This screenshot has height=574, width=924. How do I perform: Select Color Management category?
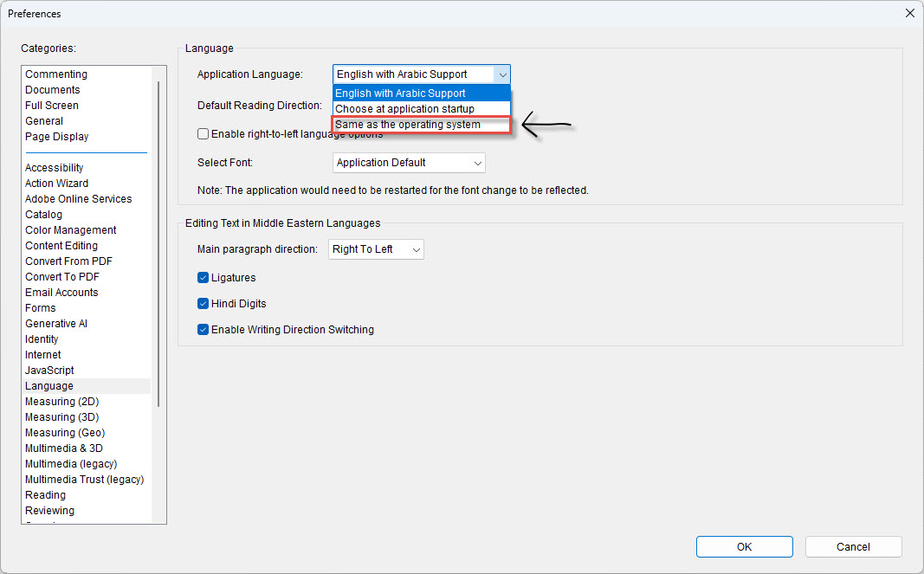tap(71, 229)
